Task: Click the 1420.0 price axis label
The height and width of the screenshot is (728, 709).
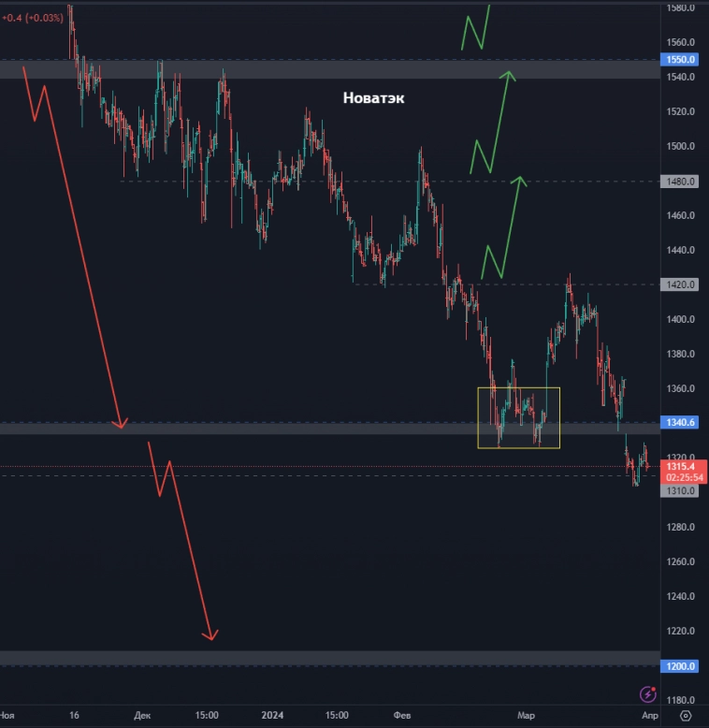Action: click(680, 284)
